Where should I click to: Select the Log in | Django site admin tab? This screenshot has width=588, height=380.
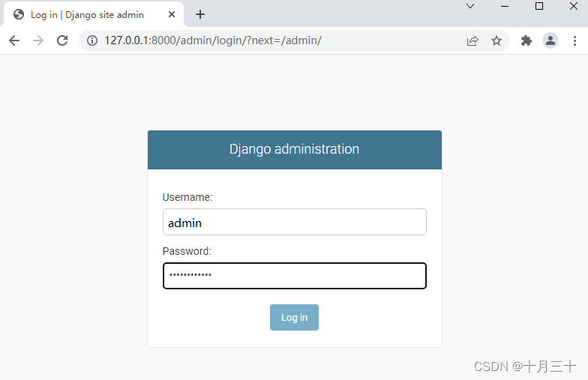[x=94, y=14]
